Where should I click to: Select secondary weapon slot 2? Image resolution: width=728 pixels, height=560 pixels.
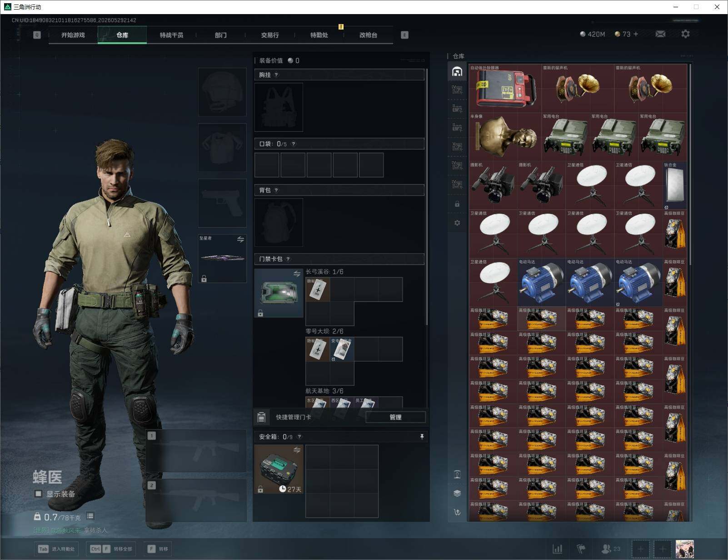pyautogui.click(x=196, y=500)
